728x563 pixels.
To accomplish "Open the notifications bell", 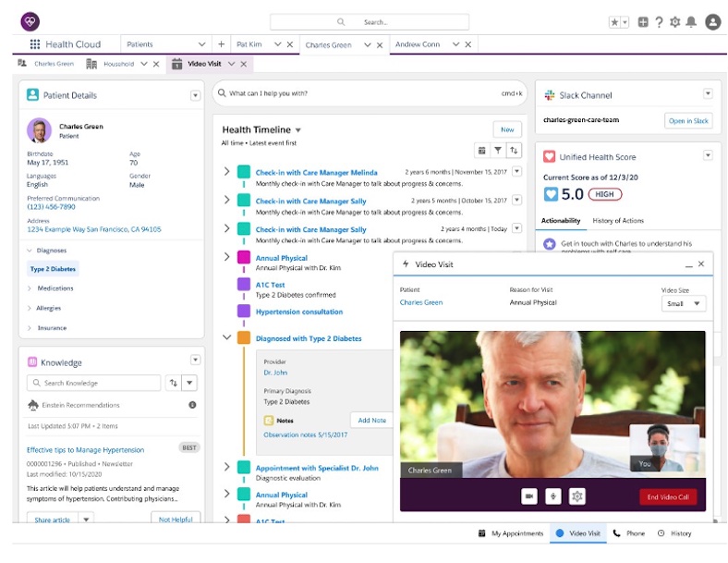I will [x=691, y=22].
